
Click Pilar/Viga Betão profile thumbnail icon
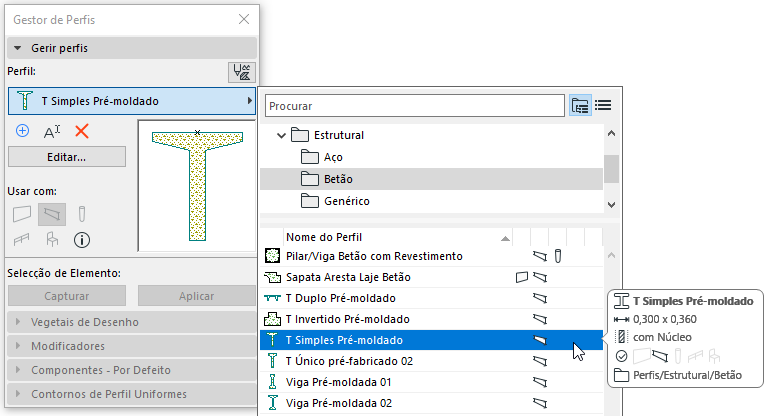tap(272, 255)
